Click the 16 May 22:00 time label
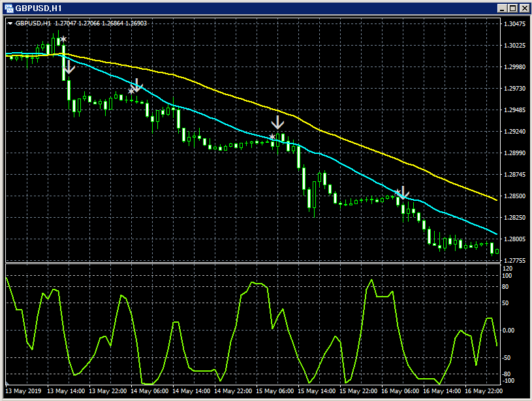The width and height of the screenshot is (532, 401). pos(484,391)
